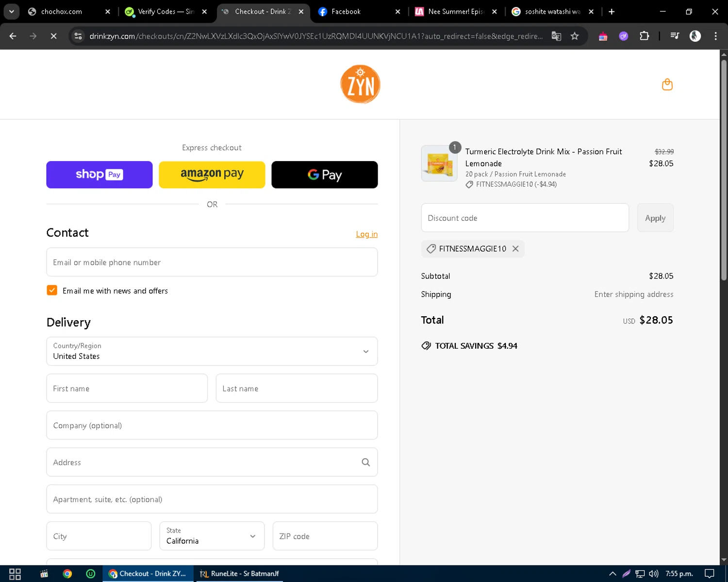This screenshot has height=582, width=728.
Task: Open the green circular app in taskbar
Action: [90, 574]
